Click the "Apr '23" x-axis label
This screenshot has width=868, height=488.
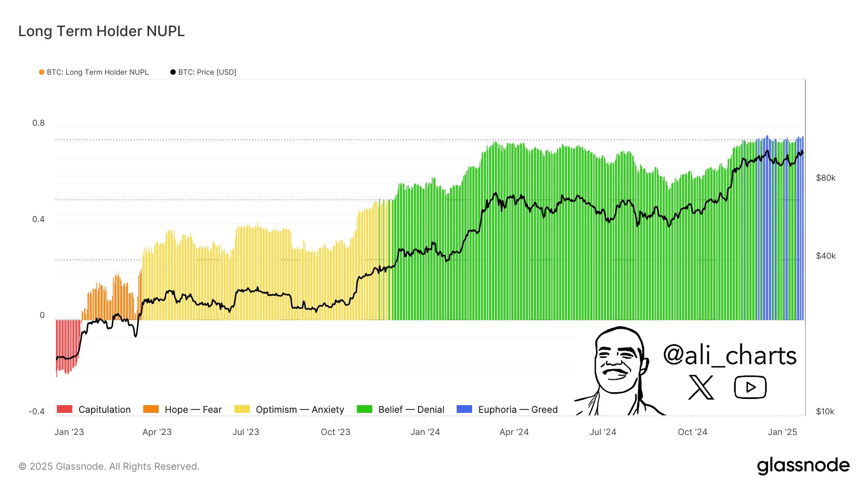[x=157, y=432]
